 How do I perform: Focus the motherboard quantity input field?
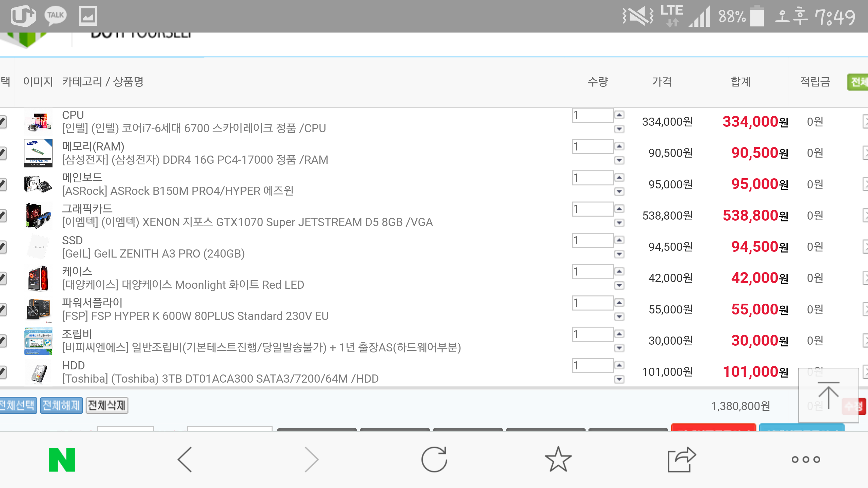coord(593,178)
